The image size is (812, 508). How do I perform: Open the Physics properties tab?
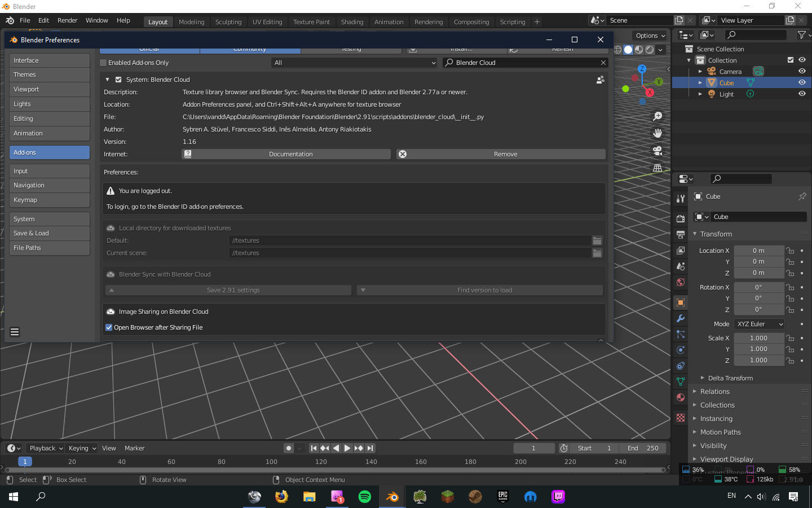(x=680, y=349)
